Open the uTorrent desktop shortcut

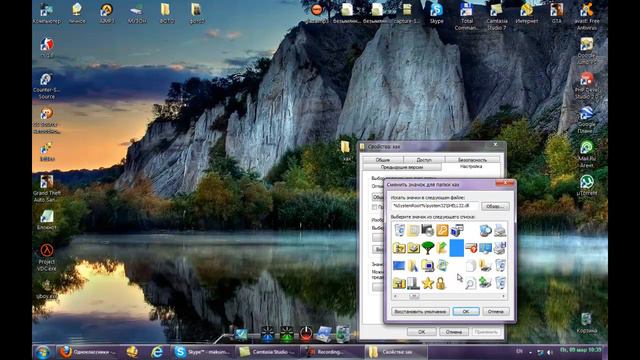[x=587, y=185]
